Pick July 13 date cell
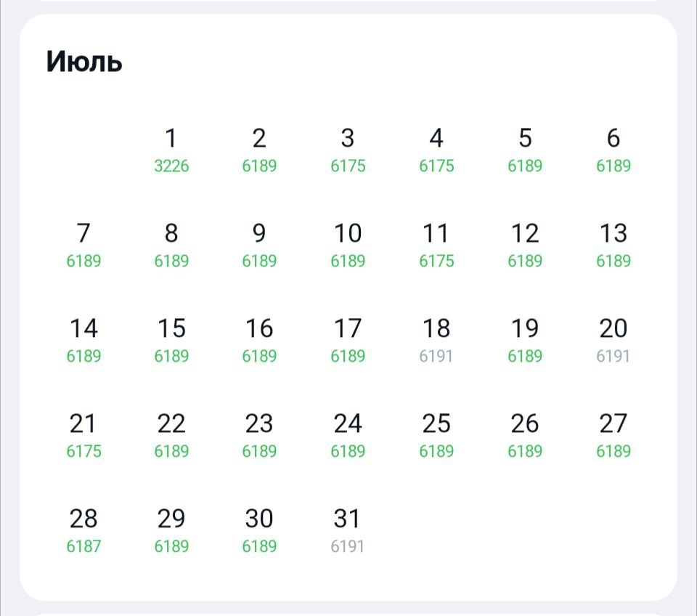 click(614, 245)
